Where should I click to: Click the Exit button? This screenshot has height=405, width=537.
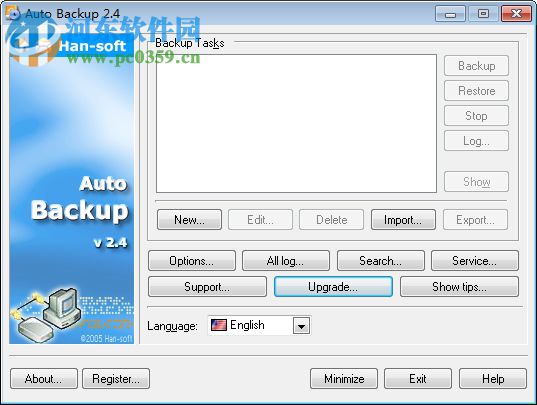418,379
